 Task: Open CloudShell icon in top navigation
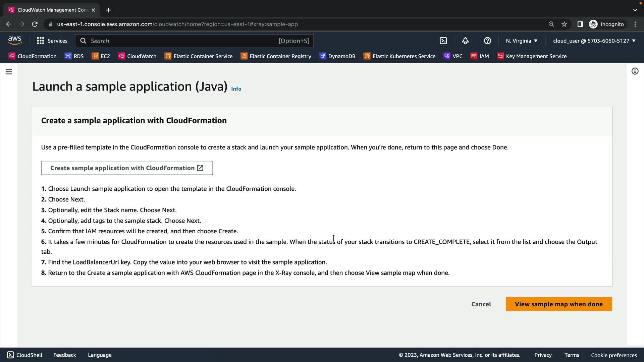point(443,41)
